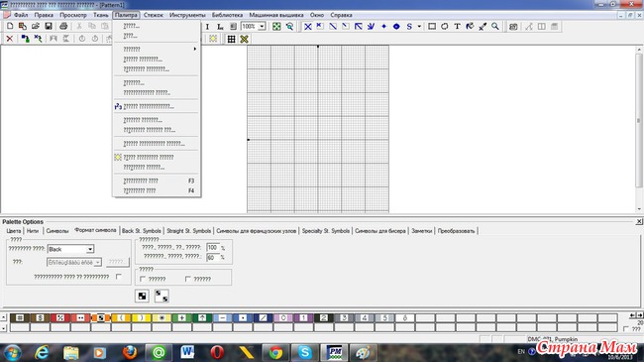Open the Black color dropdown

click(90, 249)
